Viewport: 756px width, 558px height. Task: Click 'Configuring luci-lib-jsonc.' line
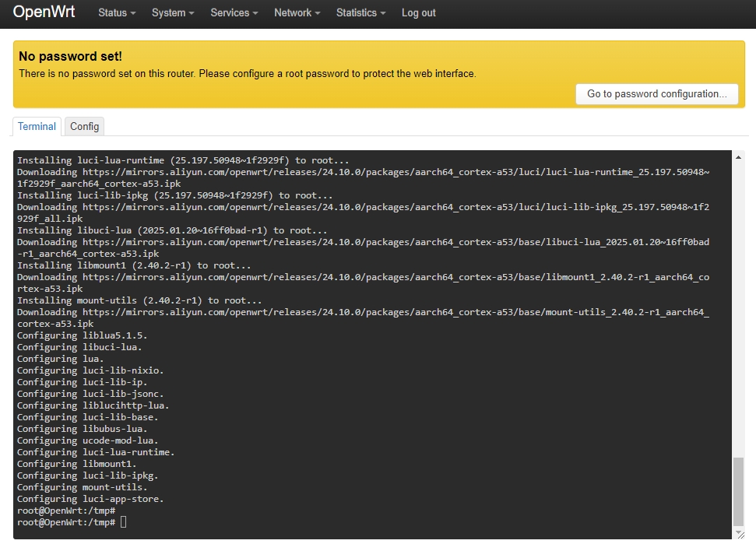click(90, 394)
